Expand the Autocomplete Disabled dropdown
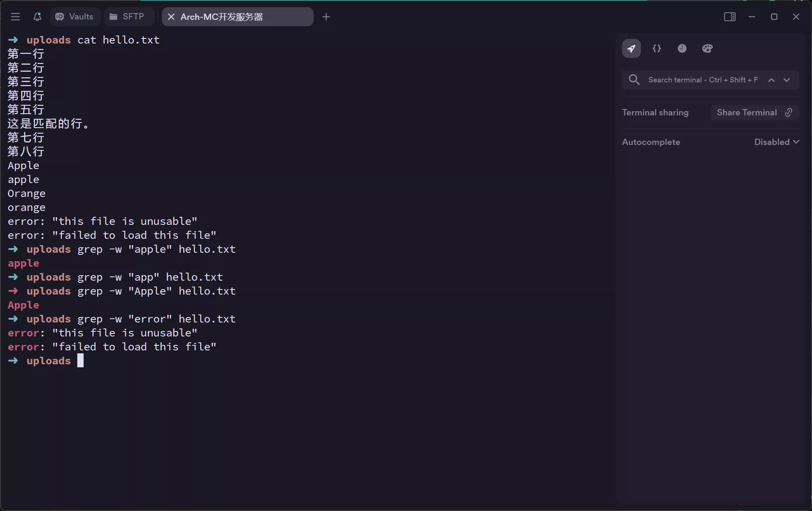812x511 pixels. click(777, 142)
